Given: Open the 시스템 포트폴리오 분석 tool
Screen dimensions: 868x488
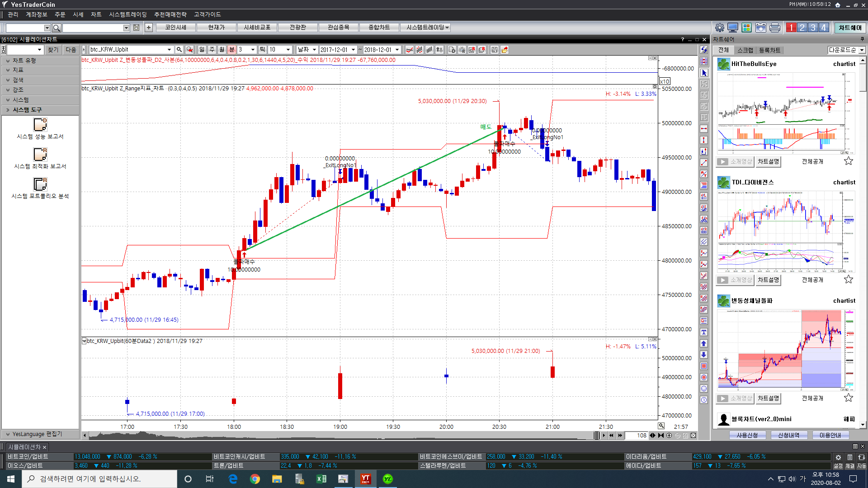Looking at the screenshot, I should tap(40, 184).
